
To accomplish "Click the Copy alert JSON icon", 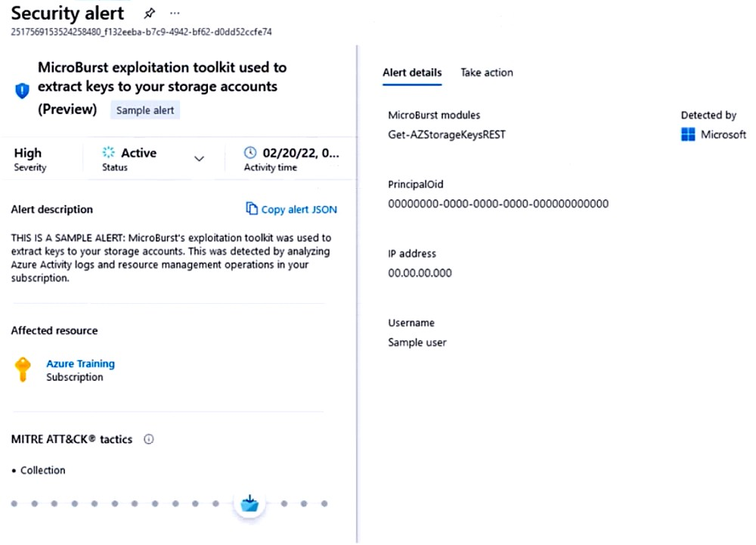I will tap(252, 209).
